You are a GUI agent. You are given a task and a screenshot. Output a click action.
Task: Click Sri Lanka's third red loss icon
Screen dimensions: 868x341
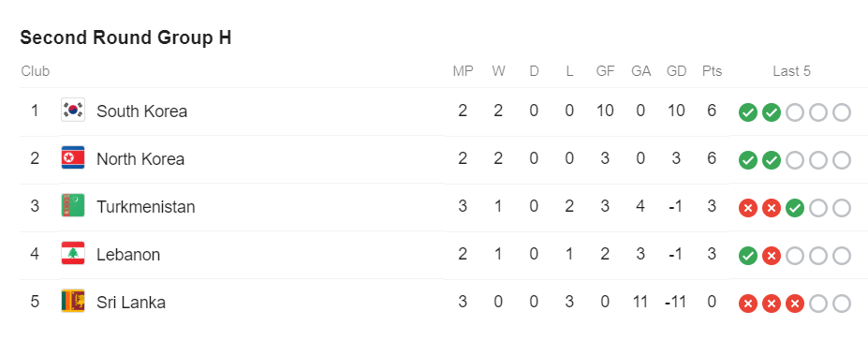pyautogui.click(x=794, y=304)
